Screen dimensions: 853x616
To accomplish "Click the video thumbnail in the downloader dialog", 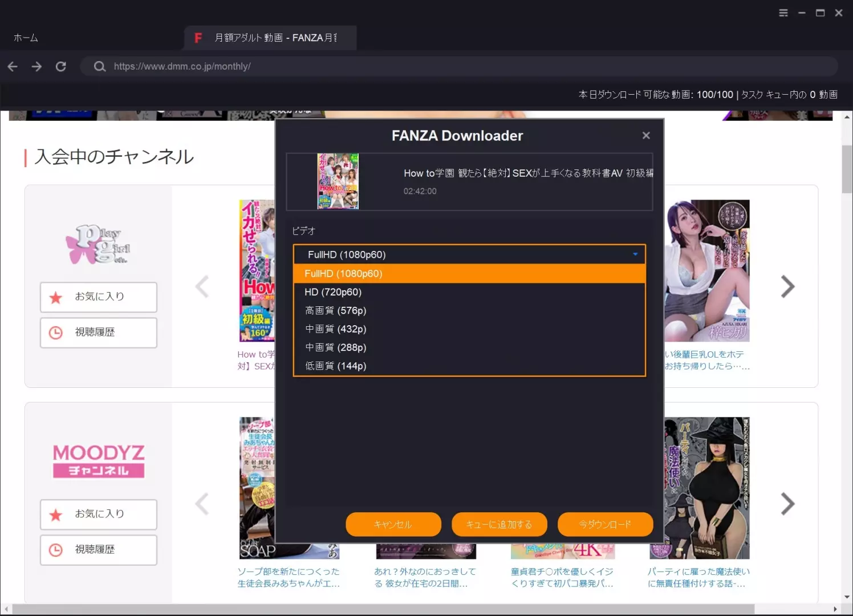I will click(x=338, y=181).
